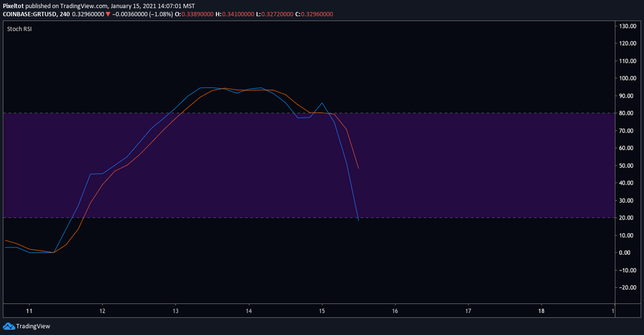Click the −1.08% change percentage
Viewport: 644px width, 335px height.
pos(161,13)
